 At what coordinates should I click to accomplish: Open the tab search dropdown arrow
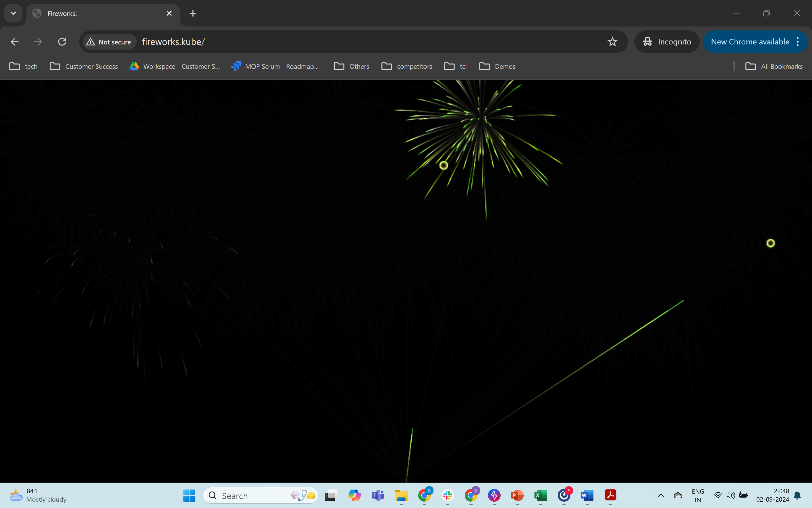click(x=13, y=13)
